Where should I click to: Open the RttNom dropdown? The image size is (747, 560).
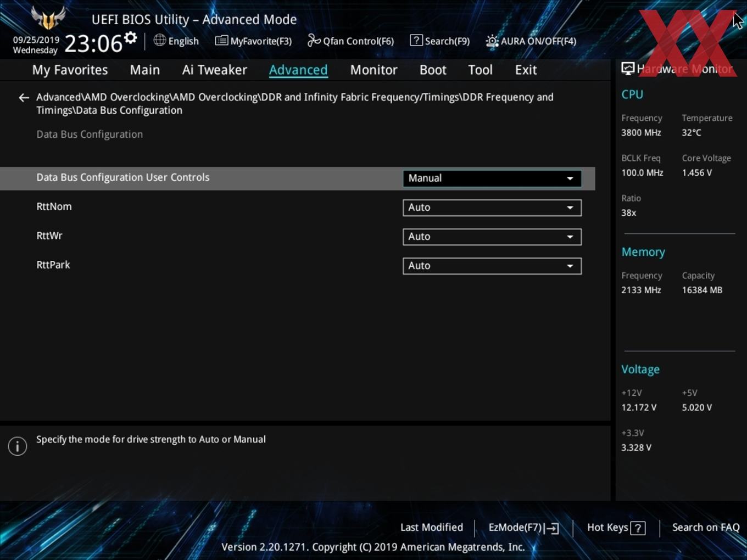[x=492, y=208]
